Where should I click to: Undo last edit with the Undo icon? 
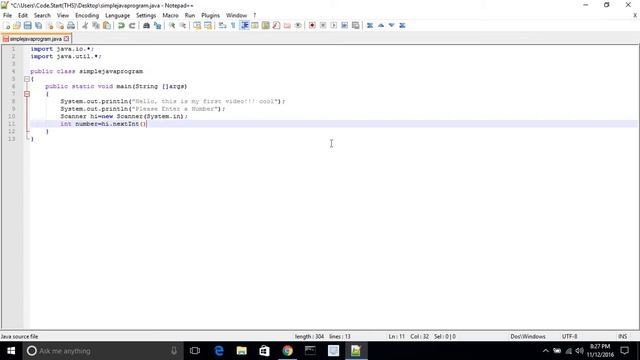point(121,25)
